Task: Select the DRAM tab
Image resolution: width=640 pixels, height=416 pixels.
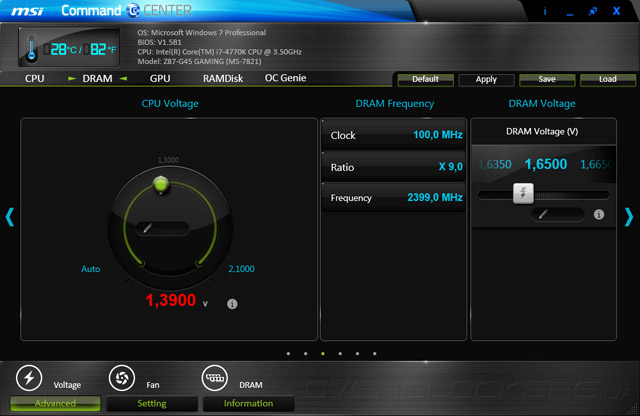Action: pos(97,78)
